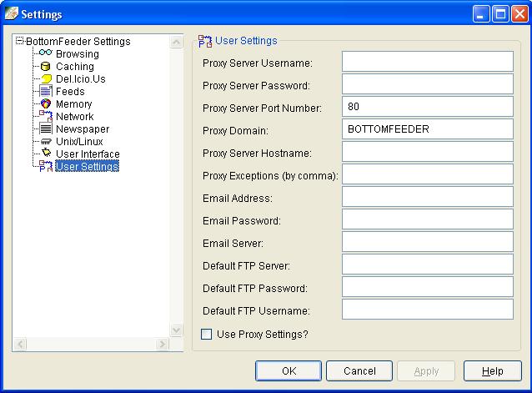The width and height of the screenshot is (532, 393).
Task: Minimize the Settings window
Action: point(481,14)
